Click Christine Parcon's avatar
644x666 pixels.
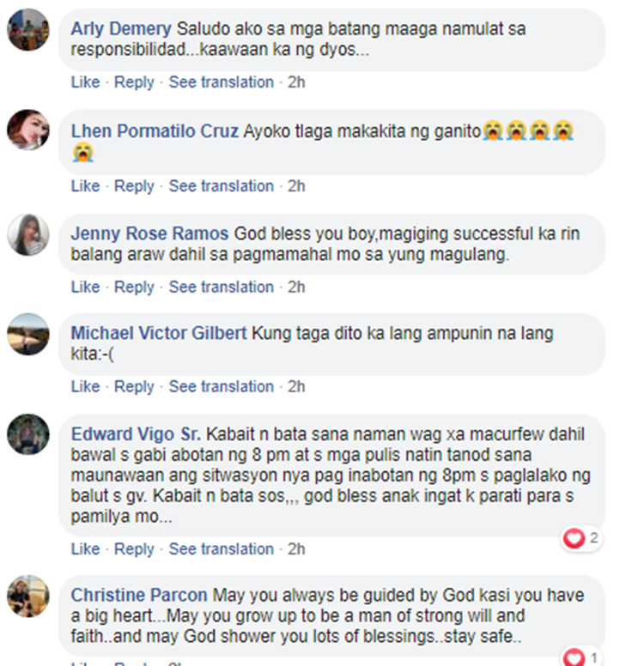28,596
